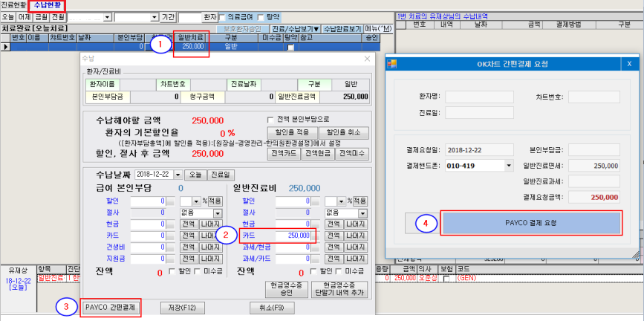Check 미수금 box under 급여 본인부담 잔액

[197, 271]
